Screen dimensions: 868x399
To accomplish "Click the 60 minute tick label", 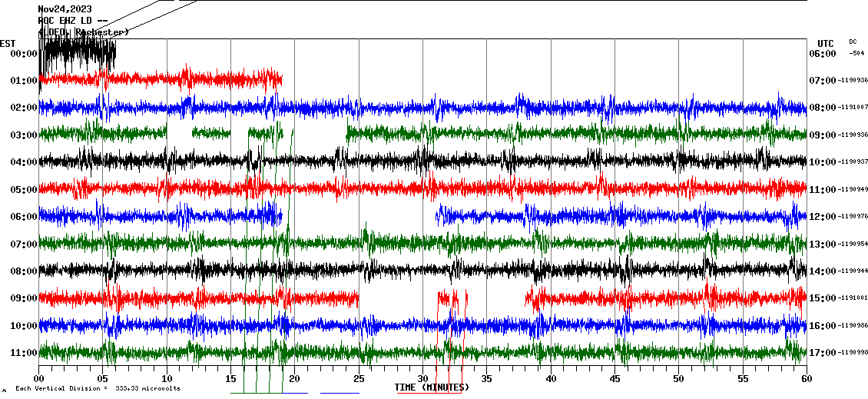I will click(x=806, y=379).
